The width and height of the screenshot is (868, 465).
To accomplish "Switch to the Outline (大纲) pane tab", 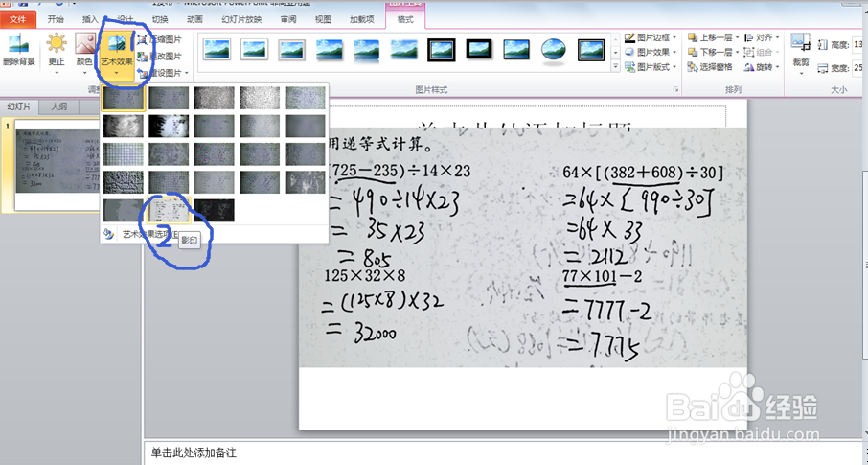I will (59, 107).
